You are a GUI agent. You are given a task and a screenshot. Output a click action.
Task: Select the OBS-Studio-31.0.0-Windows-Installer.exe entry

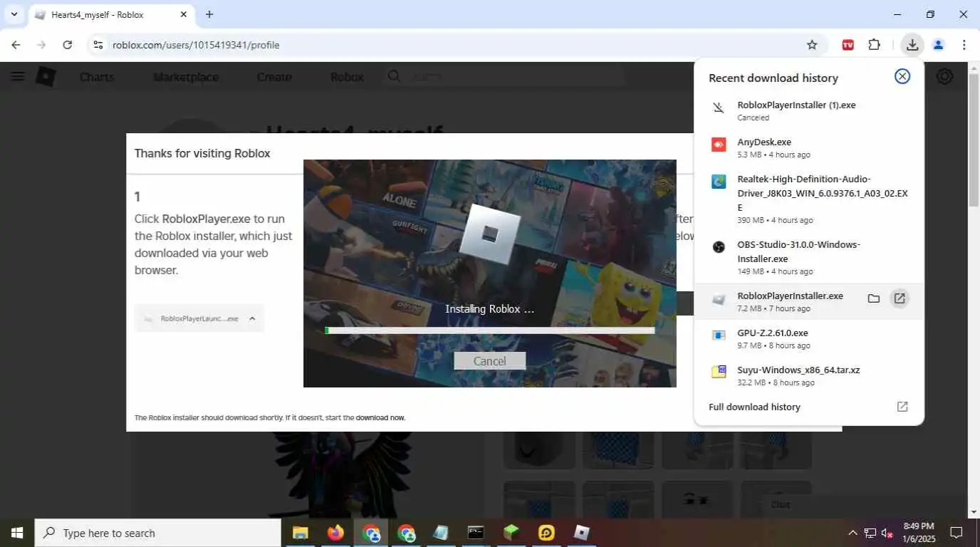point(809,257)
